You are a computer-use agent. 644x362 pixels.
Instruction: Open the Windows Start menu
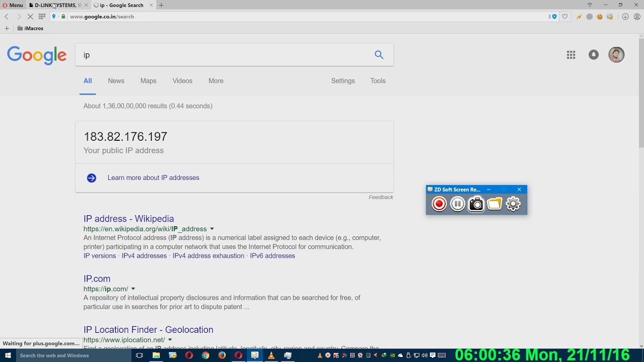tap(8, 355)
